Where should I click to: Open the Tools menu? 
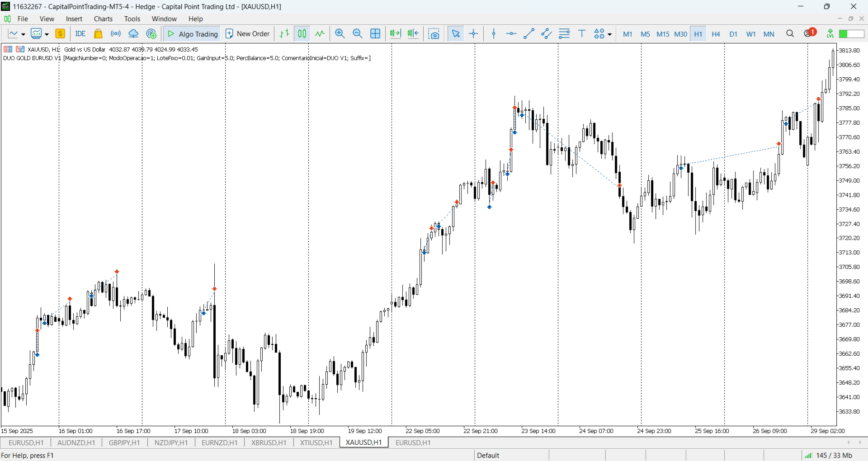pos(132,19)
